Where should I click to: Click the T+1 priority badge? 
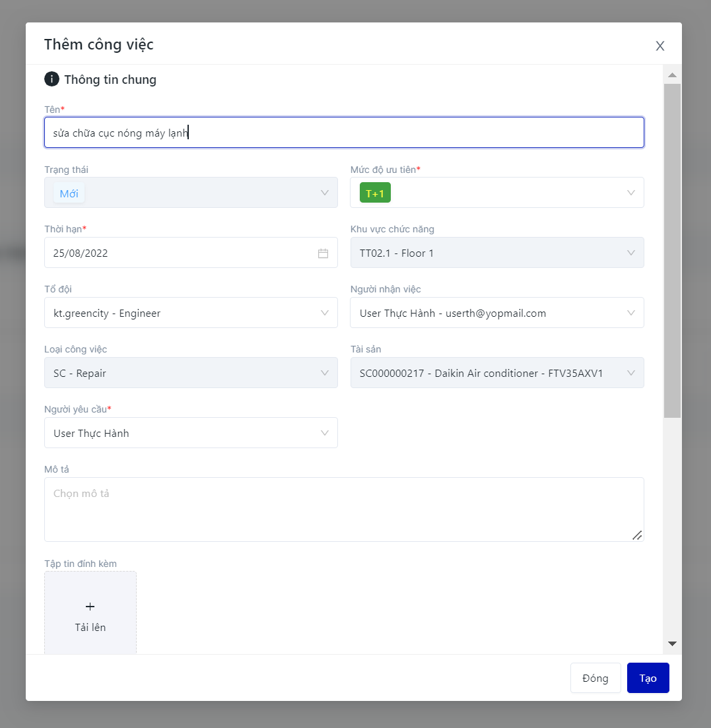(375, 193)
